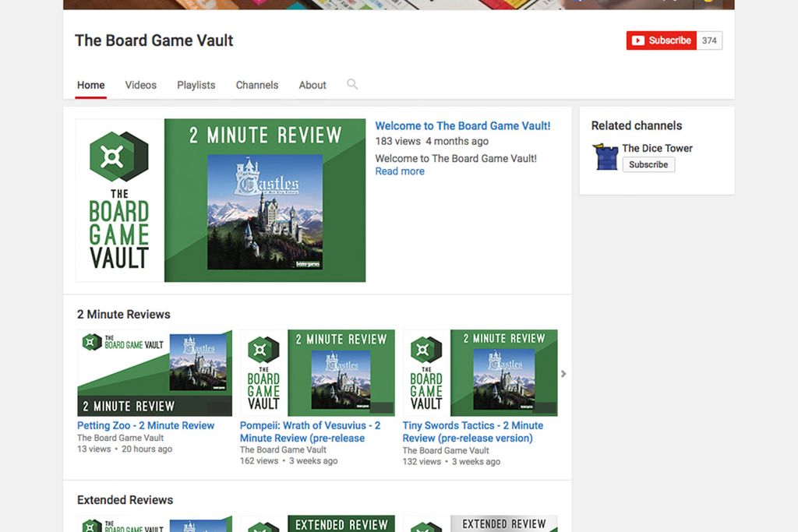Click '13 views · 20 hours ago' text

point(125,449)
